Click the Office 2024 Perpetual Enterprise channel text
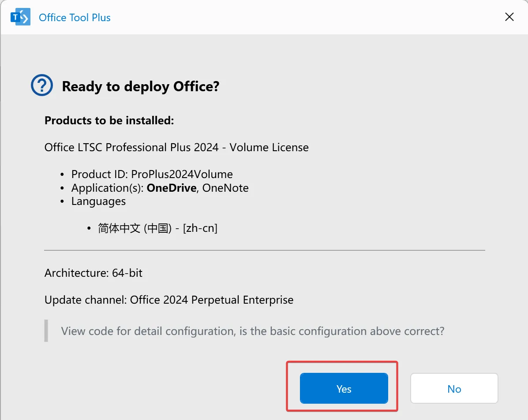The image size is (528, 420). pyautogui.click(x=211, y=300)
